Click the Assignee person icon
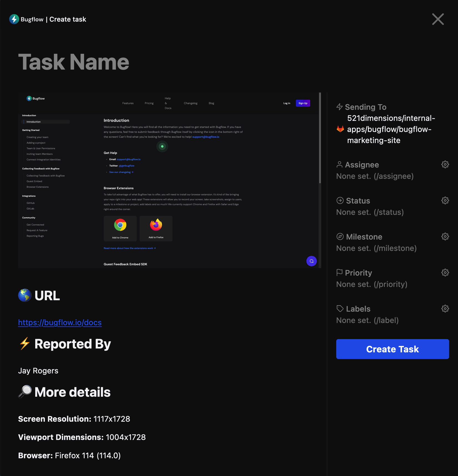The image size is (458, 476). 340,164
